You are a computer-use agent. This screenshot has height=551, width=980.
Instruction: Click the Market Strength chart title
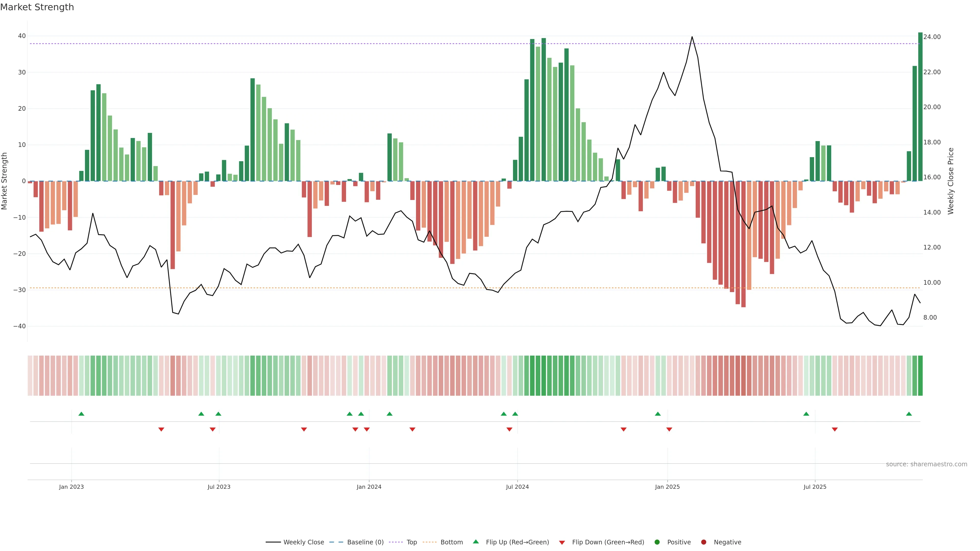[x=37, y=7]
